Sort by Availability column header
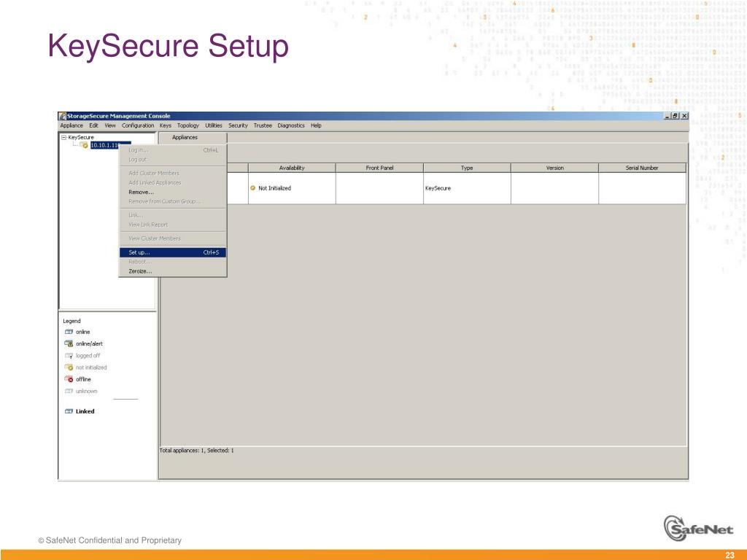 coord(292,168)
